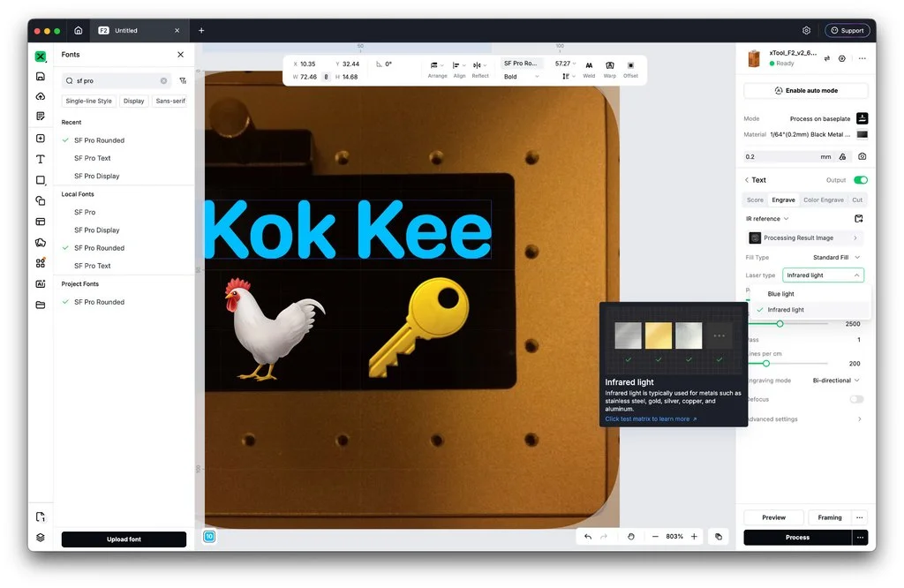Select the Text tool in left sidebar
The height and width of the screenshot is (588, 904).
41,159
